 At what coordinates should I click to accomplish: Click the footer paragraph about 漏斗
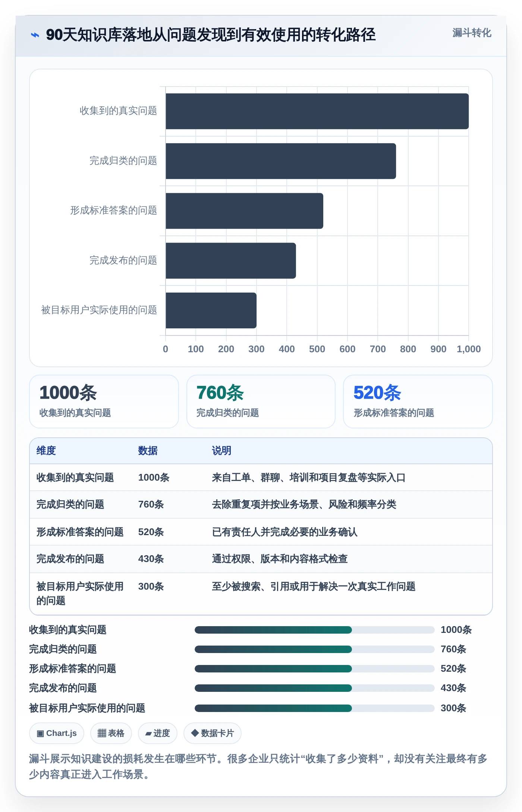258,766
